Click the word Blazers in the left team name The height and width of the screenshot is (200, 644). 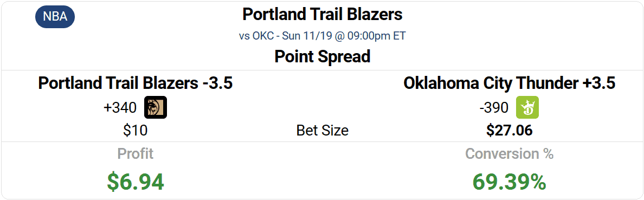(173, 83)
